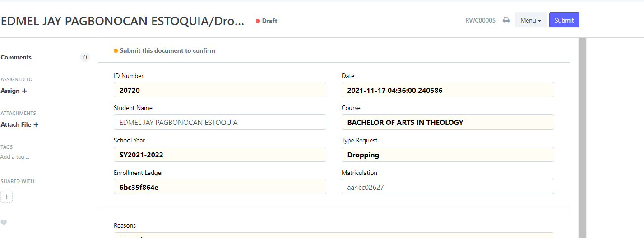644x238 pixels.
Task: Open the Type Request Dropping field
Action: coord(448,155)
